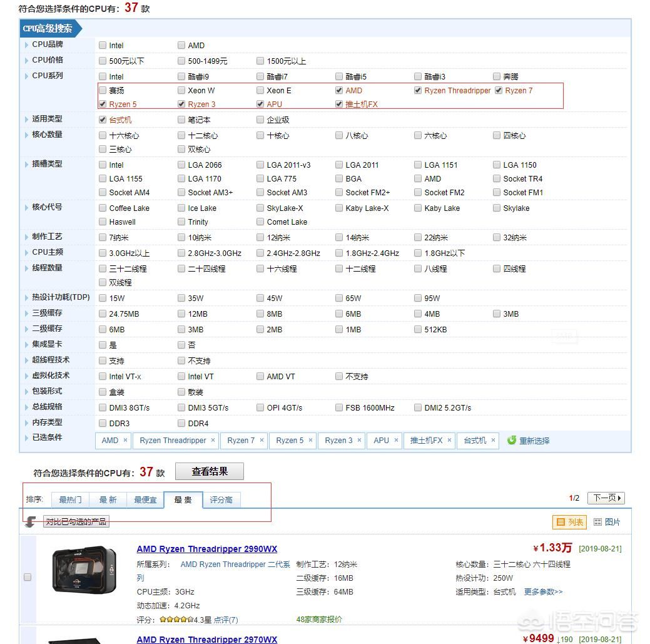Screen dimensions: 650x644
Task: Go to next page with 下一页
Action: tap(606, 498)
